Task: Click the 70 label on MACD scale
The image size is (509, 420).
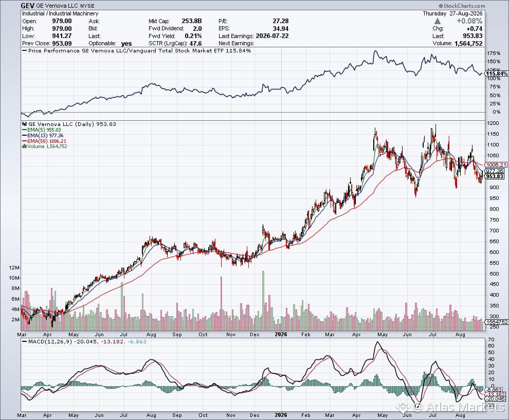Action: click(491, 340)
